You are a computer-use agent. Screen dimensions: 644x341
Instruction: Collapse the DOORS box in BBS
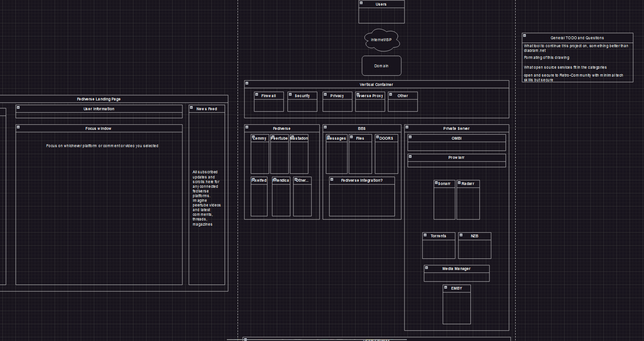[378, 137]
